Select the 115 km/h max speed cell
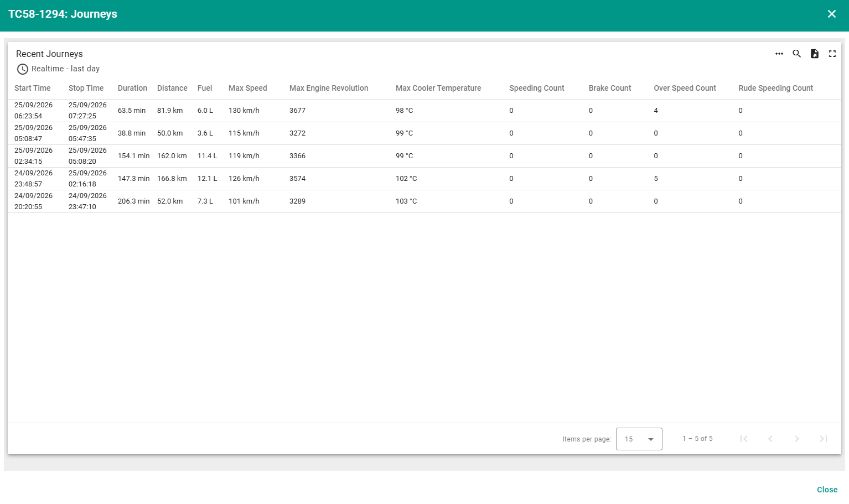Screen dimensions: 849x504 point(244,133)
